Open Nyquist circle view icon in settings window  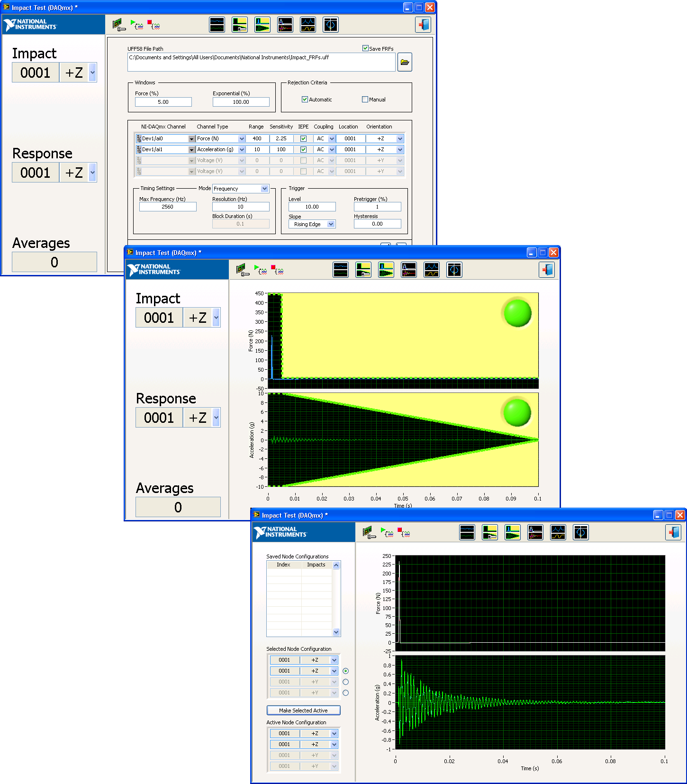pyautogui.click(x=331, y=25)
